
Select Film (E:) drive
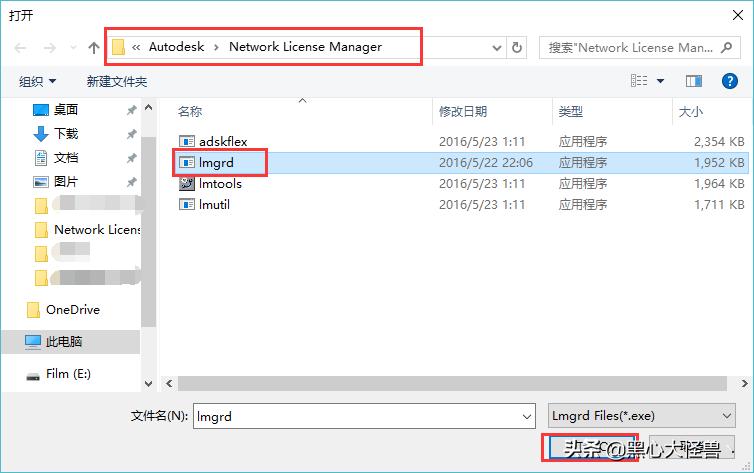click(x=68, y=373)
